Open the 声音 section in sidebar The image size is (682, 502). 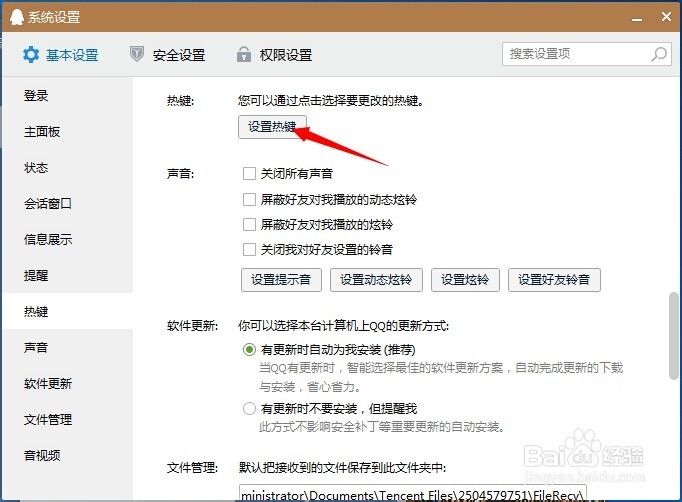tap(67, 348)
